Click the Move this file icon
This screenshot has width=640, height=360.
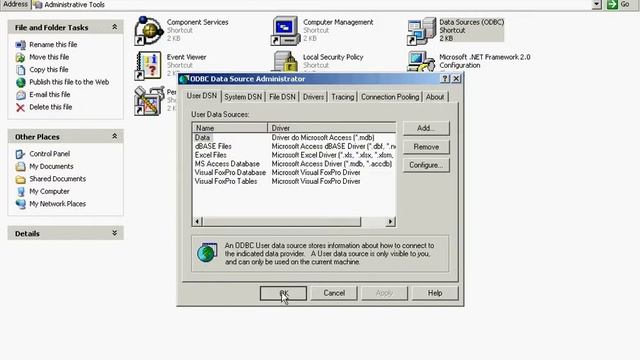20,58
